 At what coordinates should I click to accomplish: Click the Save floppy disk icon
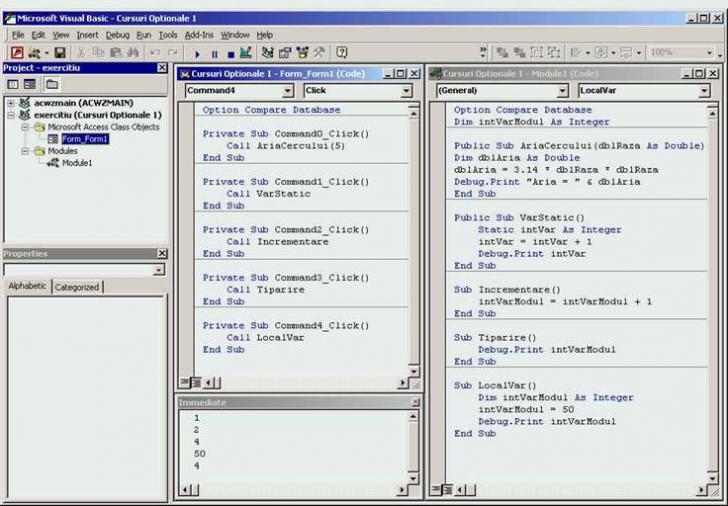[60, 52]
